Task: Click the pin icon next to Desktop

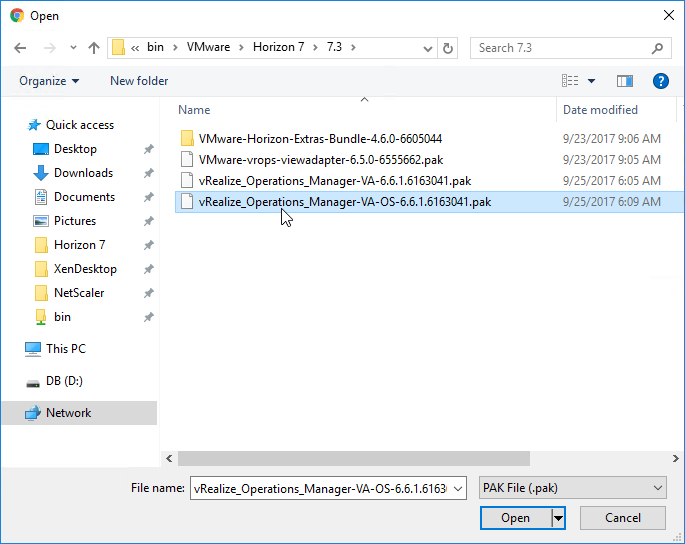Action: click(x=149, y=149)
